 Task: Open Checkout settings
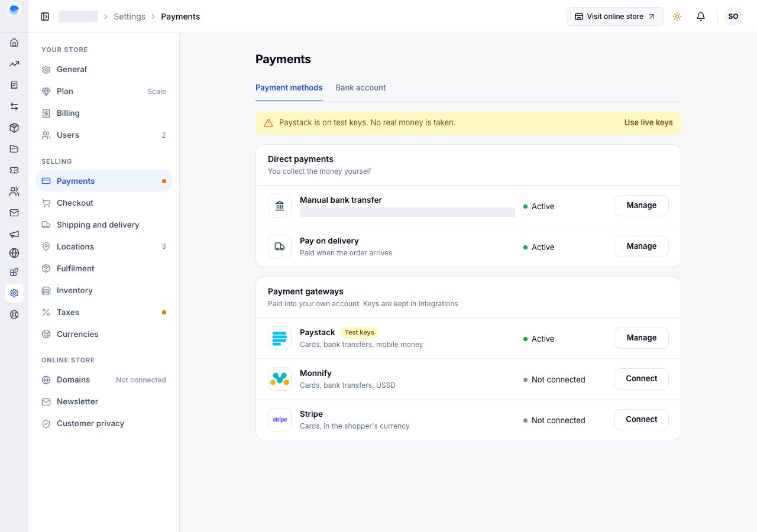pyautogui.click(x=104, y=203)
